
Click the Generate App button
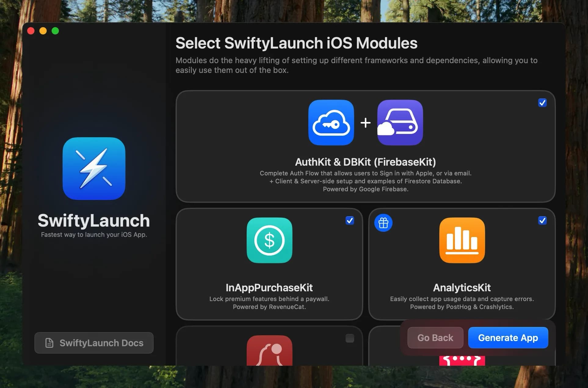coord(508,338)
